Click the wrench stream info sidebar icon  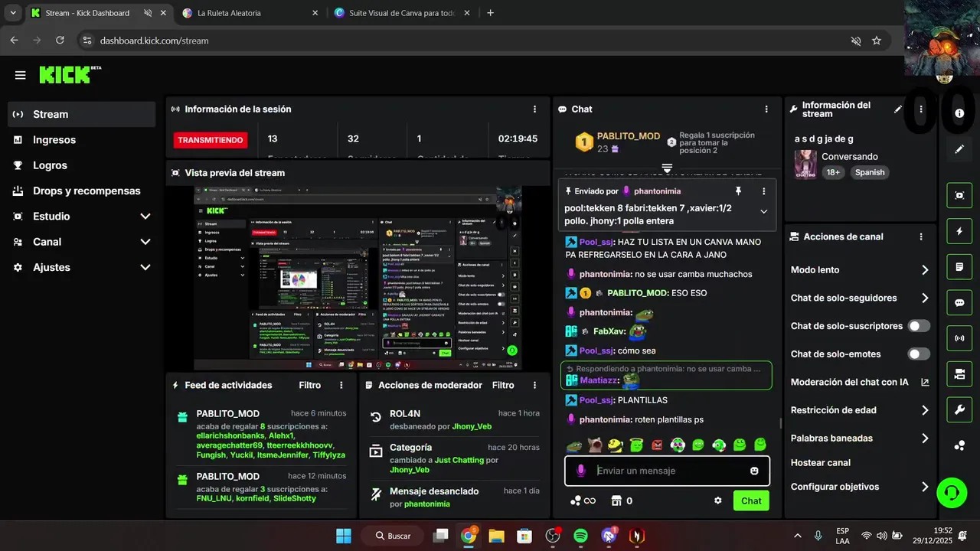point(959,409)
